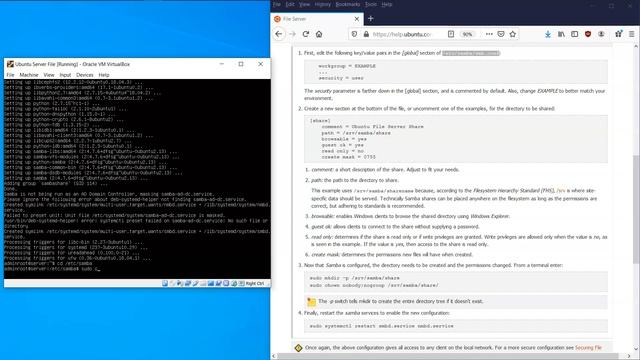This screenshot has height=360, width=640.
Task: Open VirtualBox View menu
Action: pyautogui.click(x=49, y=75)
